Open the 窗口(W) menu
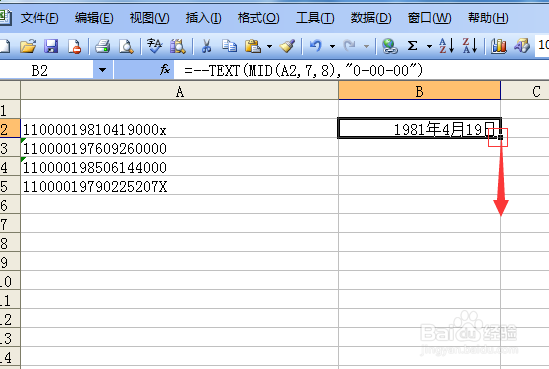The width and height of the screenshot is (549, 369). tap(430, 18)
